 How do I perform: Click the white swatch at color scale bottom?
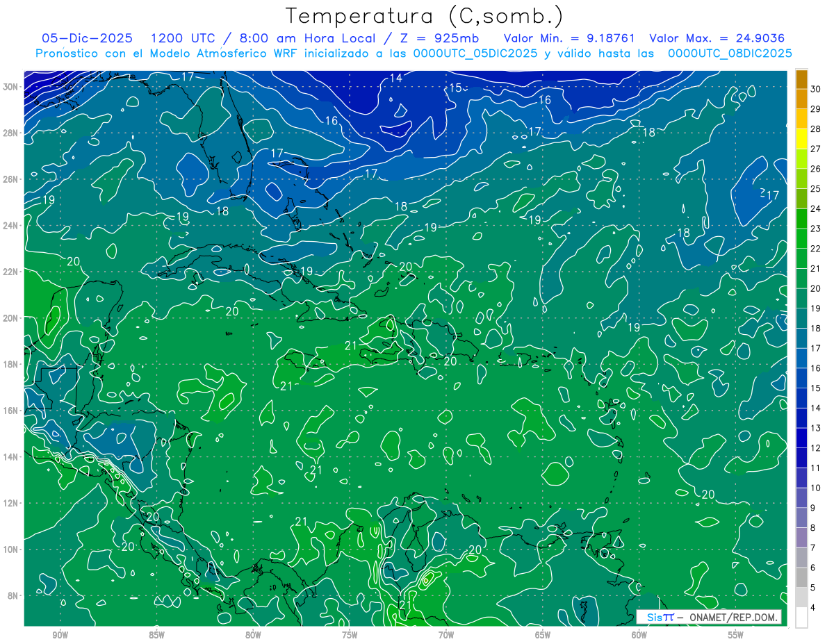[x=801, y=617]
